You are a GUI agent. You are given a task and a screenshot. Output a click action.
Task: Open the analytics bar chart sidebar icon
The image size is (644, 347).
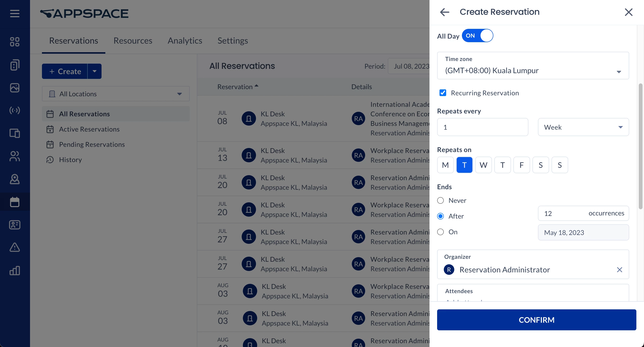tap(15, 270)
